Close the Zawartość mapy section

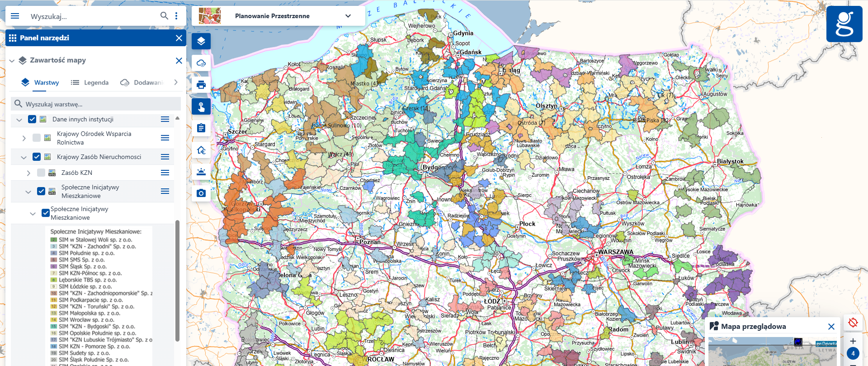pos(179,61)
